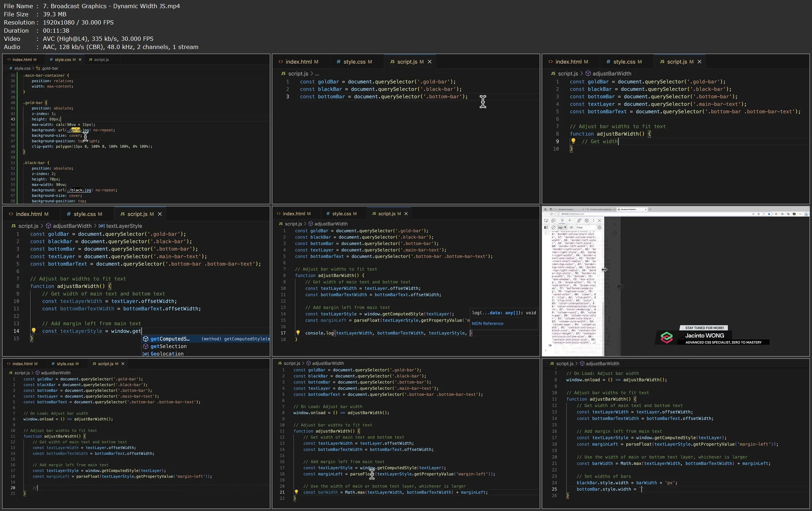This screenshot has height=511, width=812.
Task: Open the 'top' JavaScript context dropdown
Action: 562,228
